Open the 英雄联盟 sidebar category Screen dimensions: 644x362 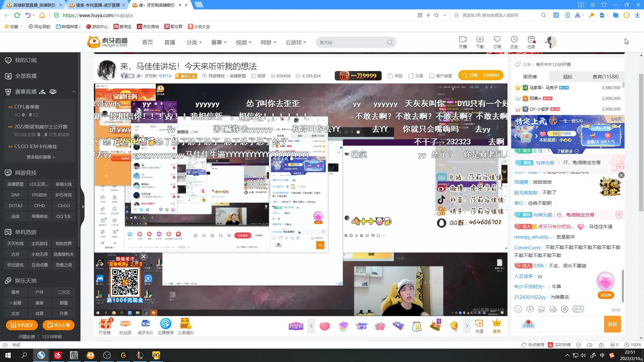[x=15, y=184]
